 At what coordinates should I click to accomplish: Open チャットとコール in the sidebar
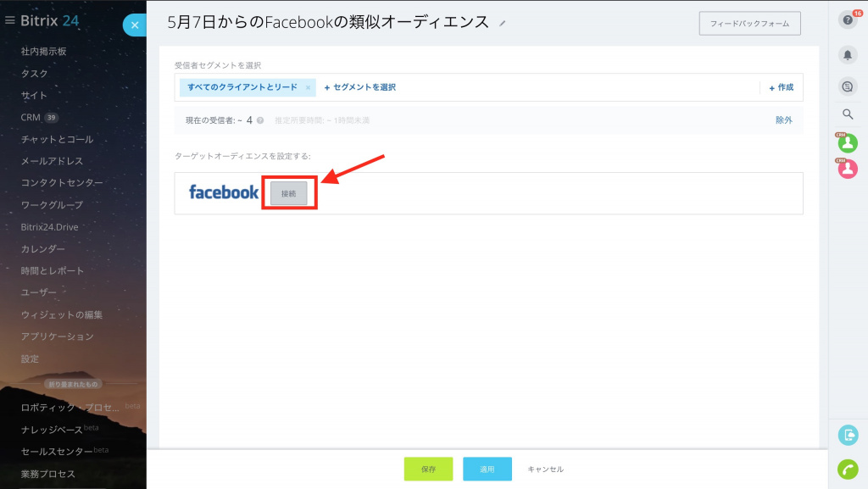pos(57,139)
